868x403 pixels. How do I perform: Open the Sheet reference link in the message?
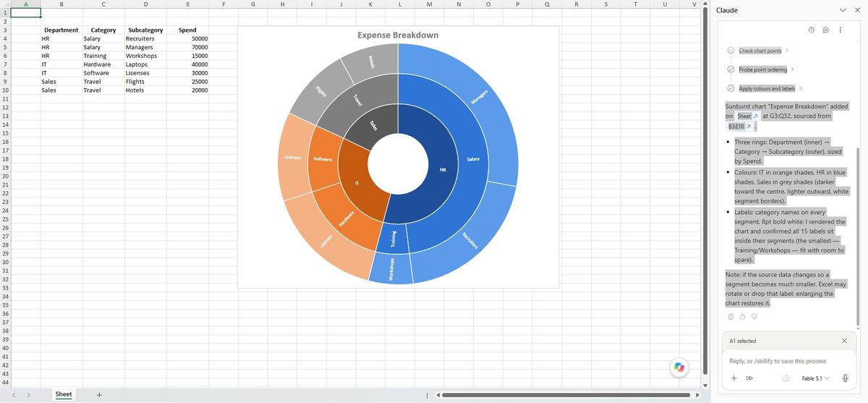(x=747, y=116)
